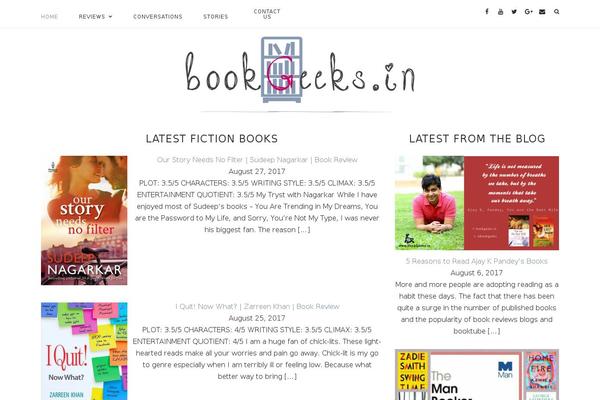Click the Man Booker blog post image
Image resolution: width=600 pixels, height=400 pixels.
[477, 374]
